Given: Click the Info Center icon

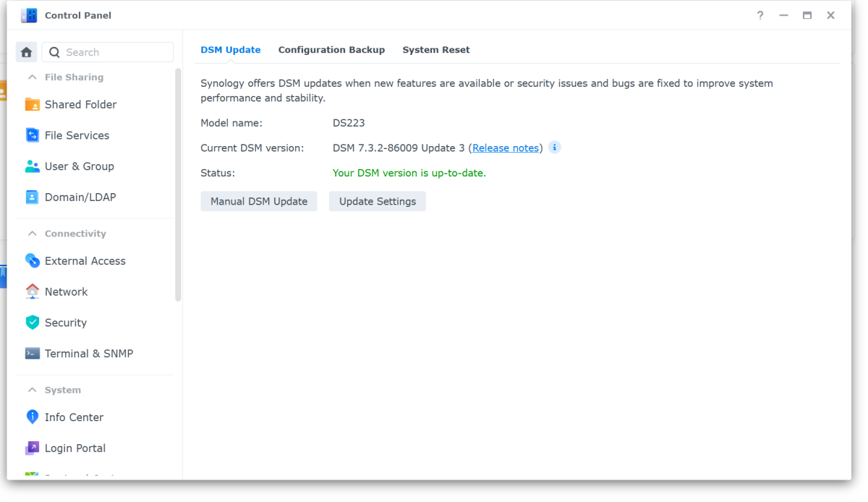Looking at the screenshot, I should (33, 417).
